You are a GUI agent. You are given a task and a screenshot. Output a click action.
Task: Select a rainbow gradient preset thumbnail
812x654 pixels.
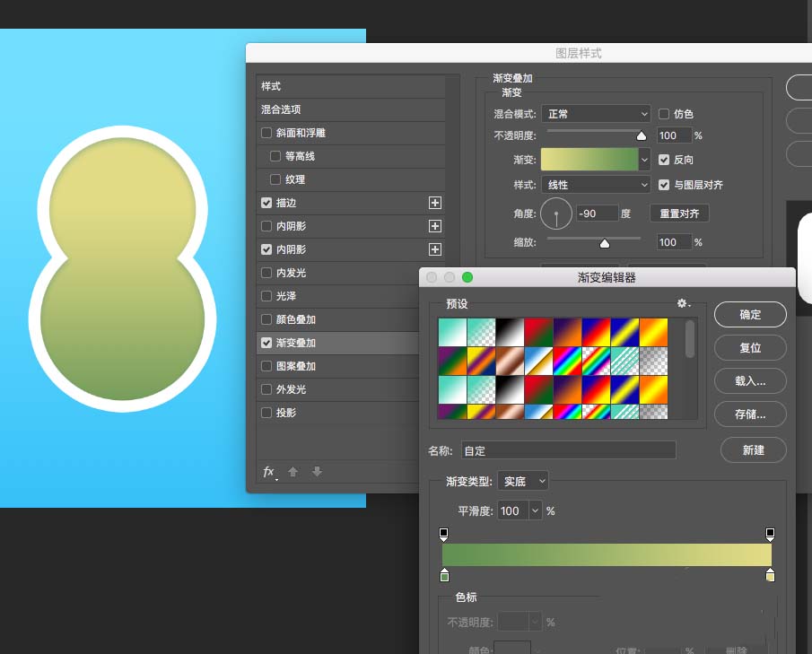pos(569,359)
